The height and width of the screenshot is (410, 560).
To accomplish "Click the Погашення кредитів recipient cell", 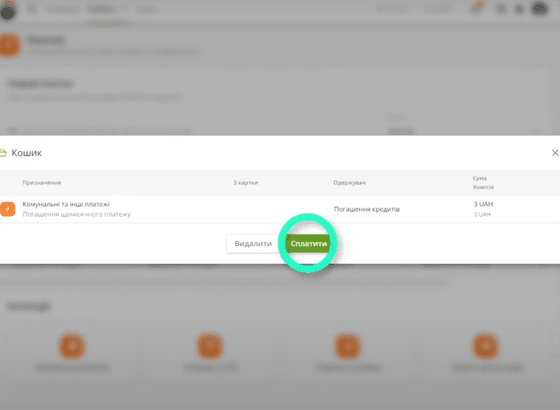I will [x=366, y=209].
